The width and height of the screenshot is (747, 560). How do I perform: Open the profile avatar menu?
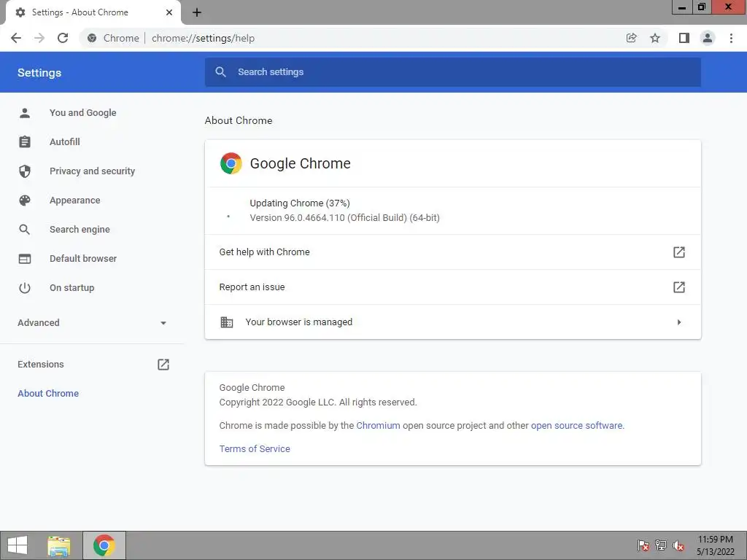coord(708,38)
